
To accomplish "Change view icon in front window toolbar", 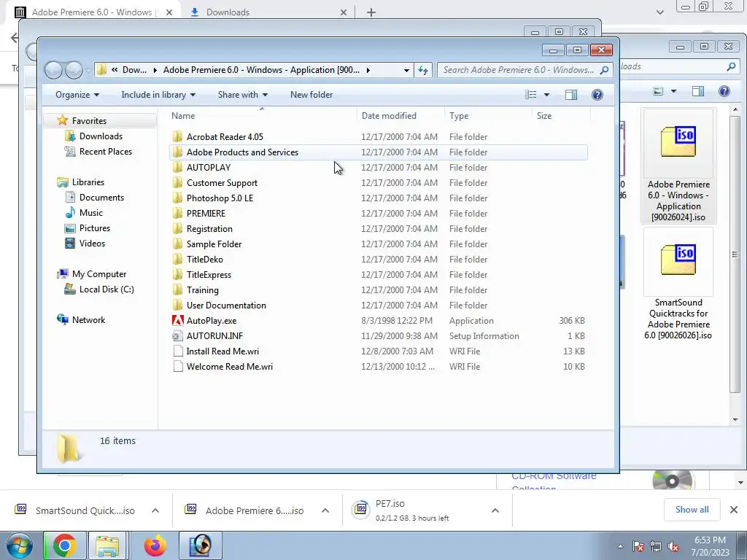I will pos(531,95).
